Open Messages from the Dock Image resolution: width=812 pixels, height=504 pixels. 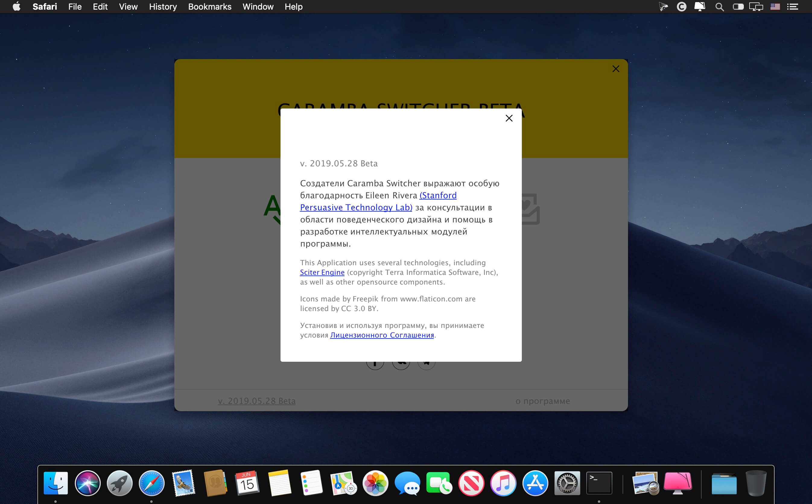(x=407, y=483)
